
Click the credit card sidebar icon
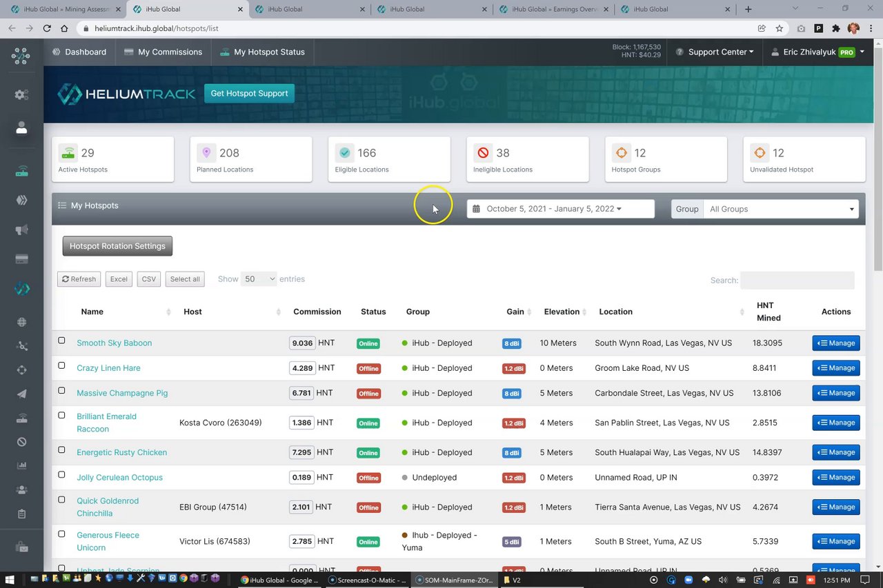tap(21, 259)
